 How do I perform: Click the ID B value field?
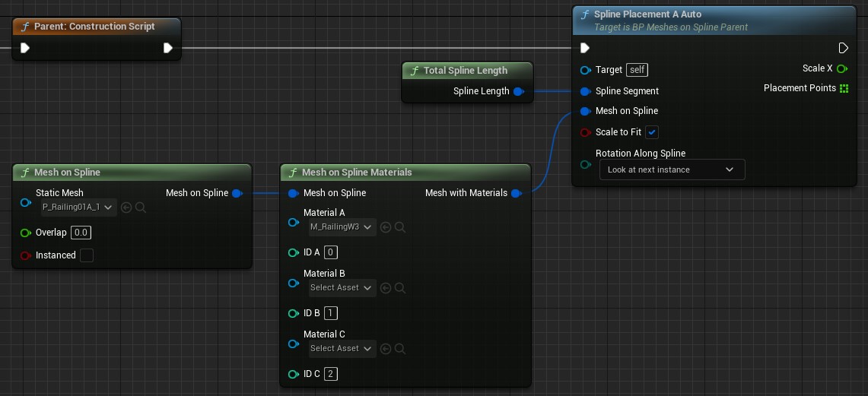330,314
